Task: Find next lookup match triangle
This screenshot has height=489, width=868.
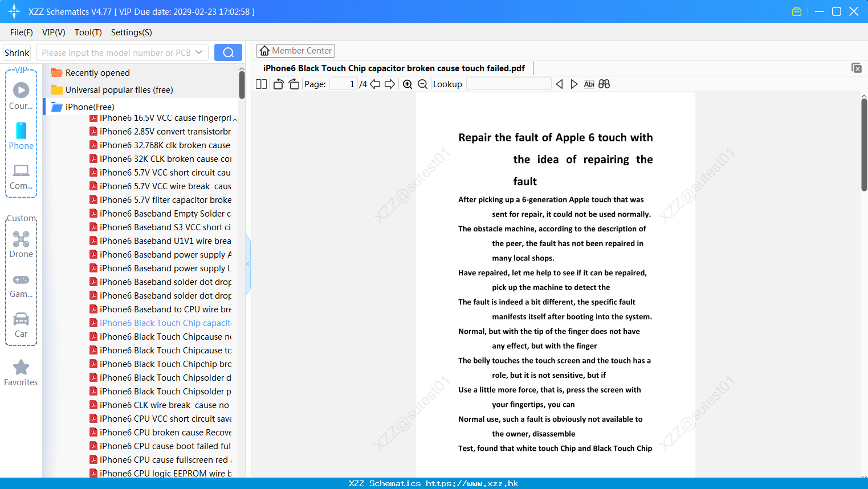Action: (574, 84)
